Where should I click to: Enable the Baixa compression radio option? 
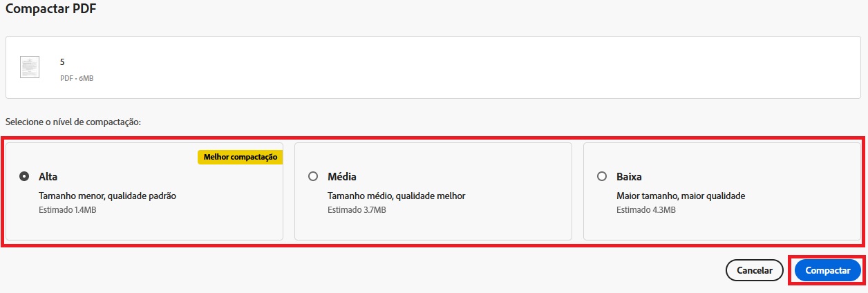[602, 176]
